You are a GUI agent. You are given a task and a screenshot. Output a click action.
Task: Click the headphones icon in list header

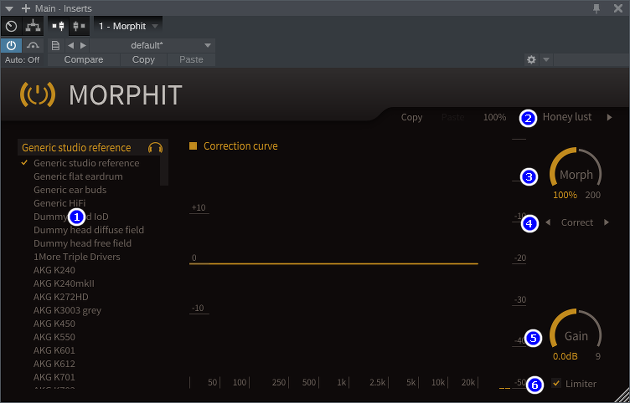point(155,148)
